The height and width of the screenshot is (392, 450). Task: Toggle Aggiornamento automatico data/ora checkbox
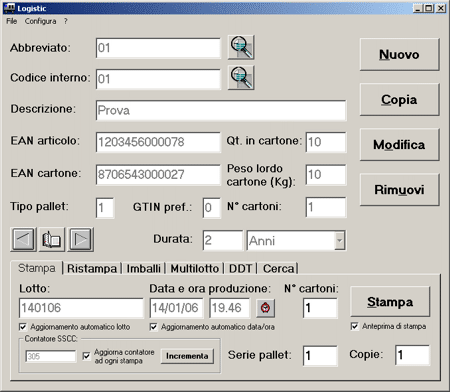[153, 327]
